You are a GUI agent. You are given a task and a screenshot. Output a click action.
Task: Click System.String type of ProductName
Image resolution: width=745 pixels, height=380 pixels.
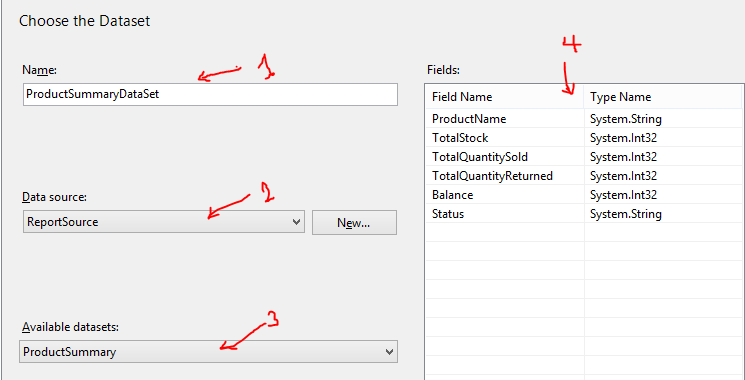626,119
